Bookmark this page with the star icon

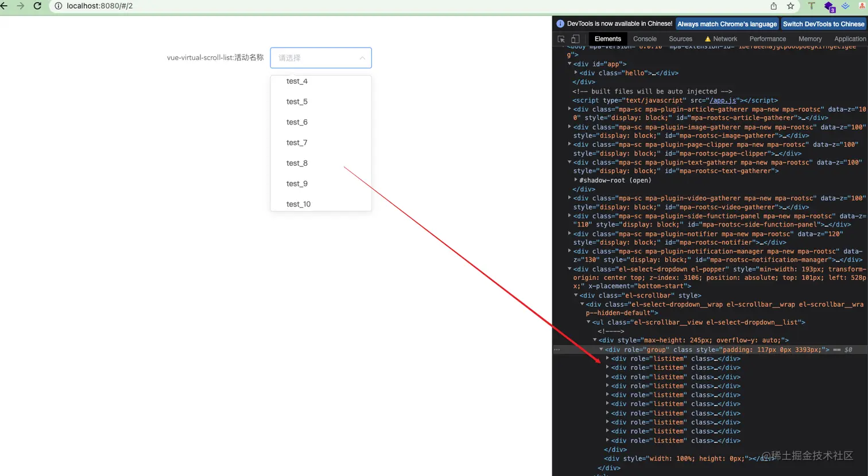click(790, 6)
